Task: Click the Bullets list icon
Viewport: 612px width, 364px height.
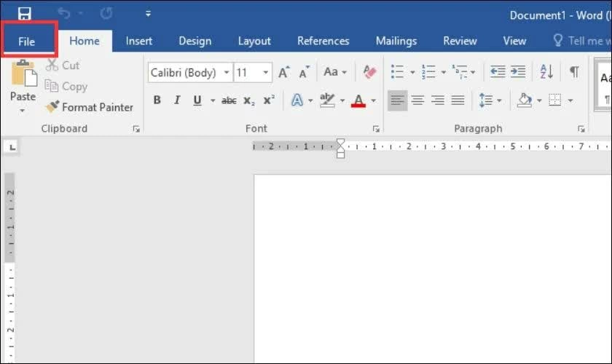Action: (397, 72)
